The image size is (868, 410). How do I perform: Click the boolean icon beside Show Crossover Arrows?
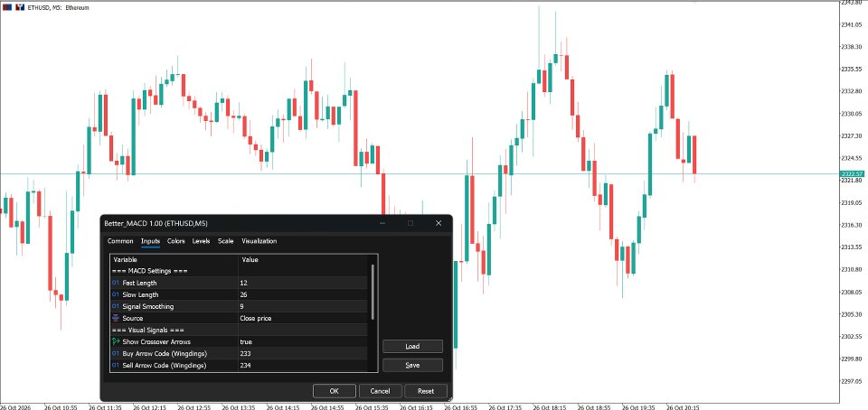pos(116,341)
